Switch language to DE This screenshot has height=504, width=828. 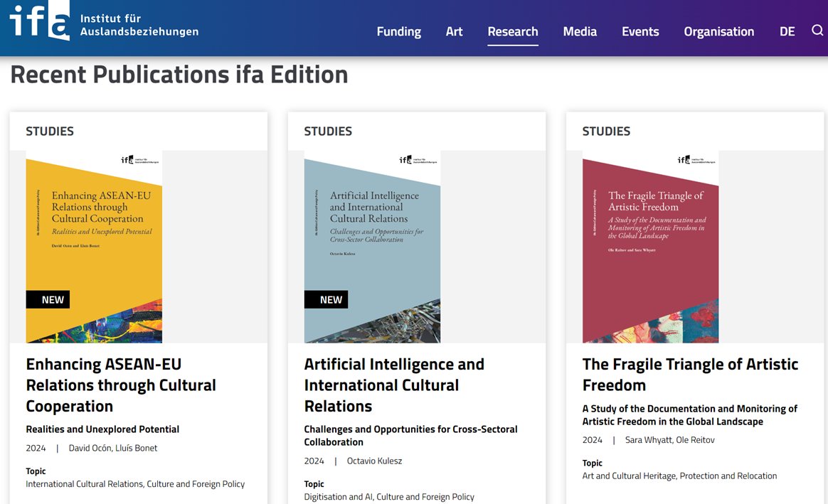(x=787, y=32)
